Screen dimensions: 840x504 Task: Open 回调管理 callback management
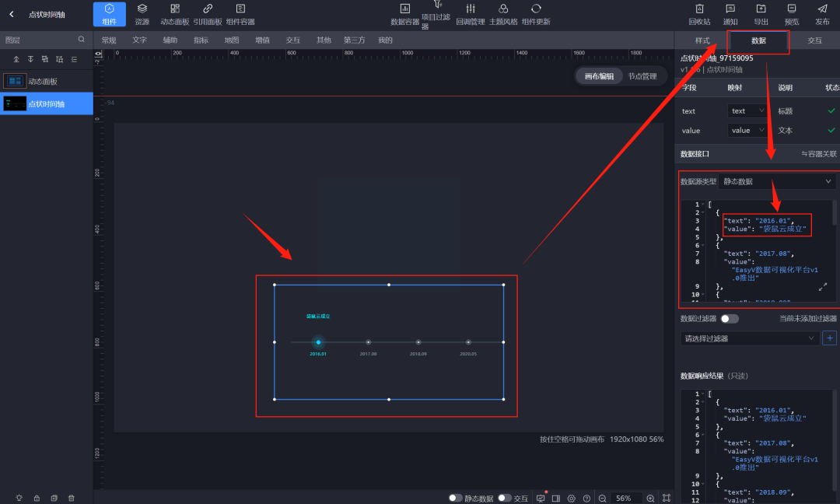click(x=471, y=15)
